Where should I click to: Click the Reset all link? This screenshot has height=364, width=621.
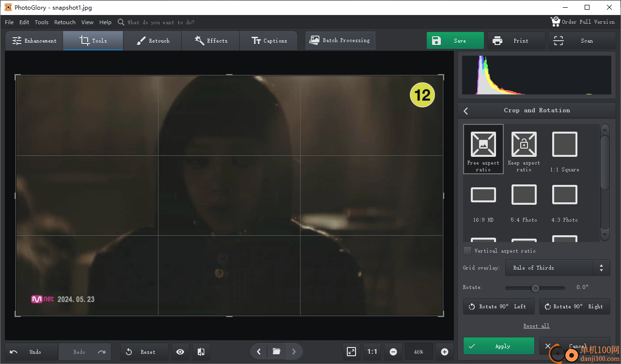click(536, 326)
